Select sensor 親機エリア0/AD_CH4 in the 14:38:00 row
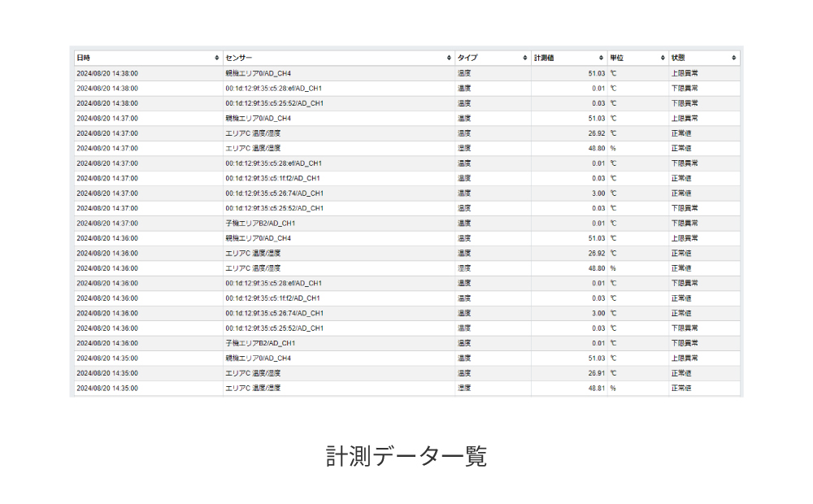The image size is (813, 504). coord(259,74)
